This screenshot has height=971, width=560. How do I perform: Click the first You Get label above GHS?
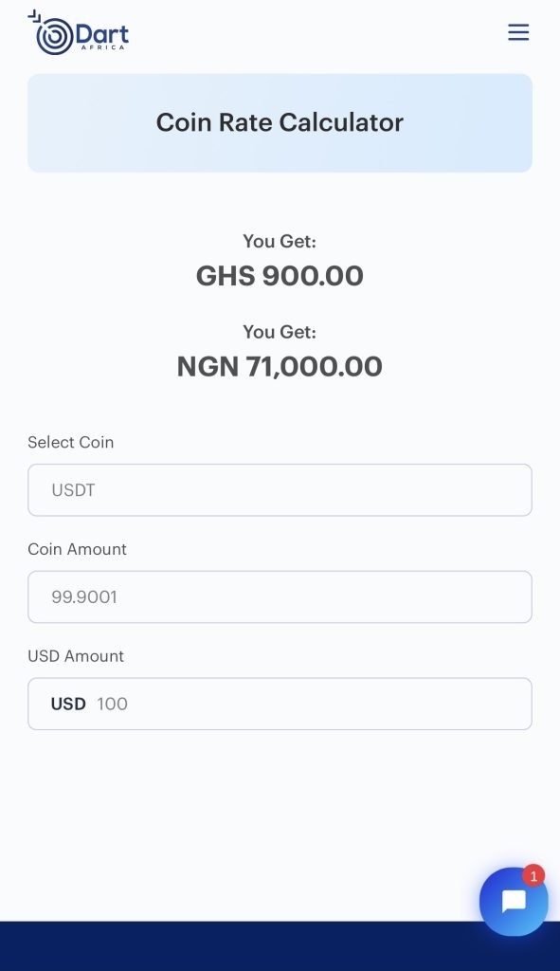pyautogui.click(x=280, y=241)
